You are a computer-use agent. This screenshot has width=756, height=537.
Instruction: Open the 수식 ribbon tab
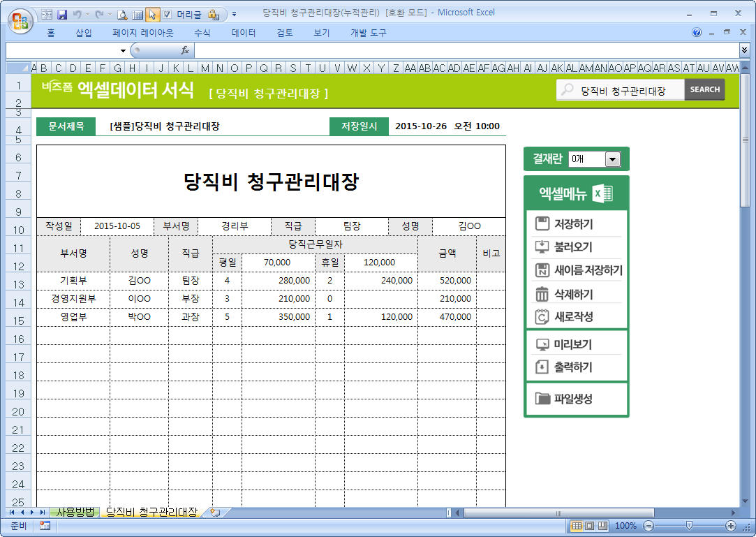(x=202, y=33)
